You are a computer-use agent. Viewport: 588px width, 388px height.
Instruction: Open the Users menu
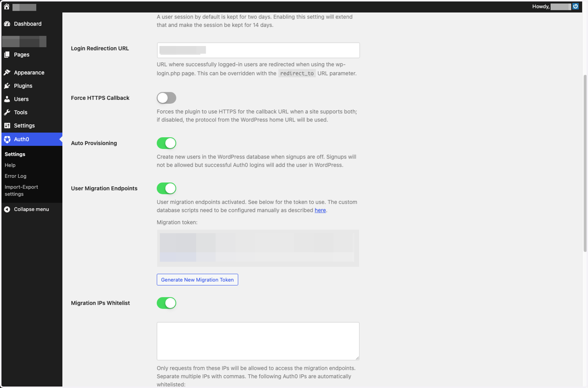(x=31, y=99)
